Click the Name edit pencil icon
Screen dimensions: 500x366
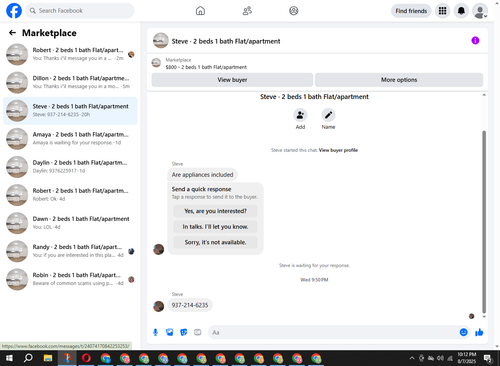tap(328, 115)
